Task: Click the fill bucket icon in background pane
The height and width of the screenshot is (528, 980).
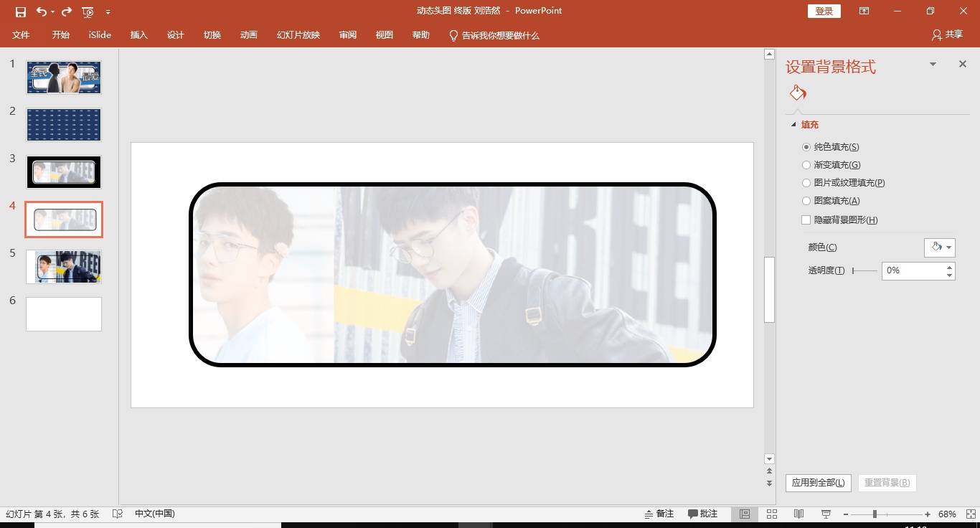Action: point(798,93)
